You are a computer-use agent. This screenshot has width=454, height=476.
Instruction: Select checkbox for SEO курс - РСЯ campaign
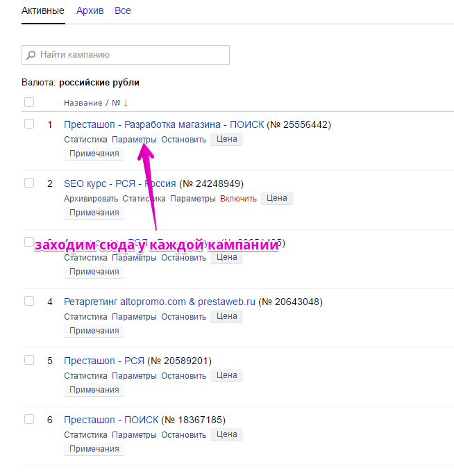(29, 183)
